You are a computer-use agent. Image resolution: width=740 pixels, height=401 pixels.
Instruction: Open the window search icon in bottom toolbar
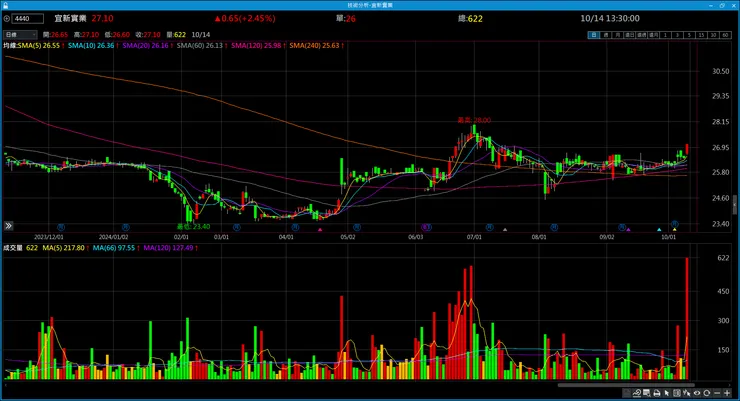coord(647,393)
